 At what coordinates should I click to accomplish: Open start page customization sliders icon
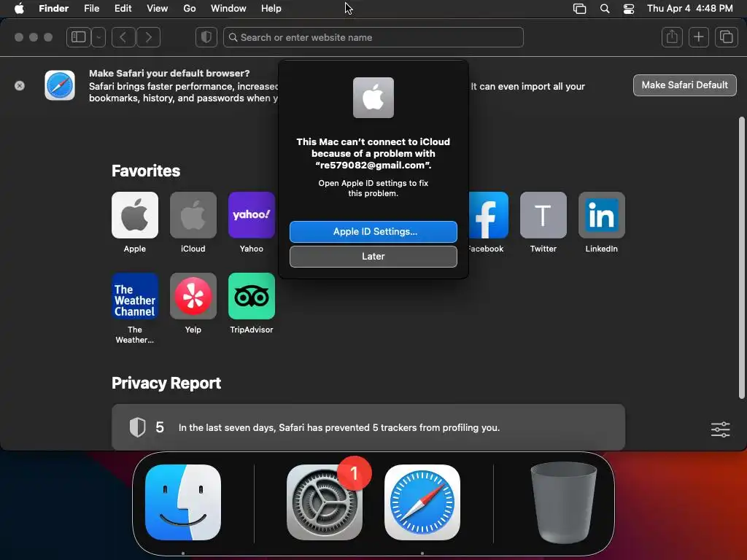point(720,429)
